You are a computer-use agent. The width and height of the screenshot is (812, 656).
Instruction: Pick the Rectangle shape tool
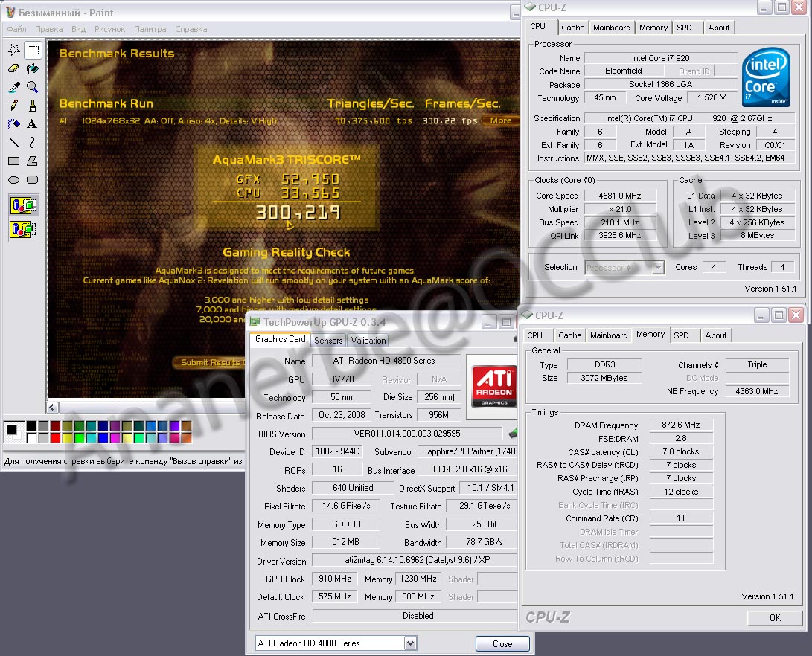14,161
